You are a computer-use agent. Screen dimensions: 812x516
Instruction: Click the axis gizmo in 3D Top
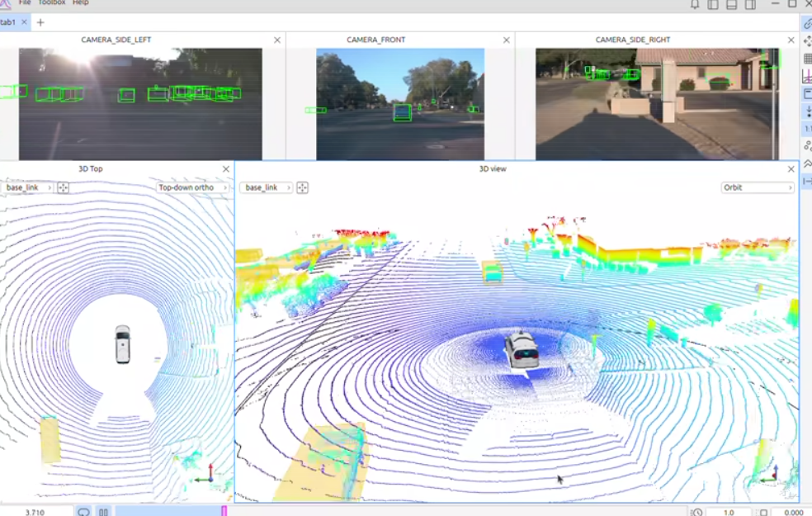[x=205, y=474]
